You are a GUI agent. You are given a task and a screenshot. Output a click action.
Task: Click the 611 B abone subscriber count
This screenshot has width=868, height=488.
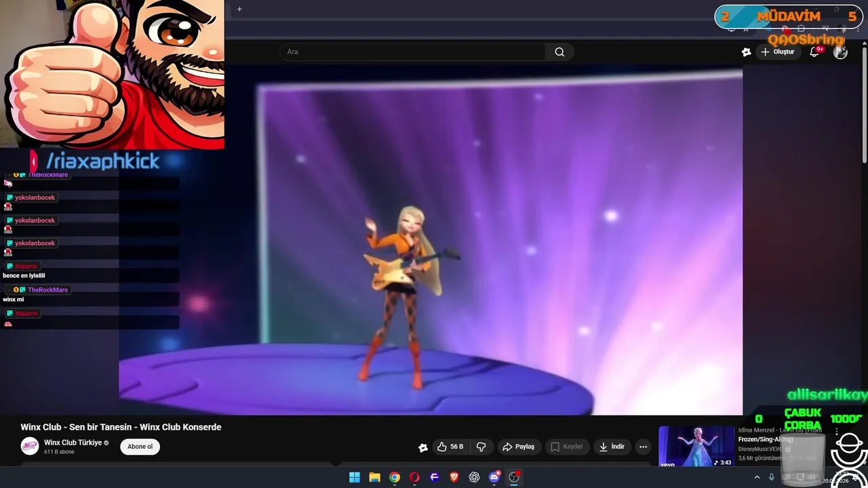[x=59, y=452]
